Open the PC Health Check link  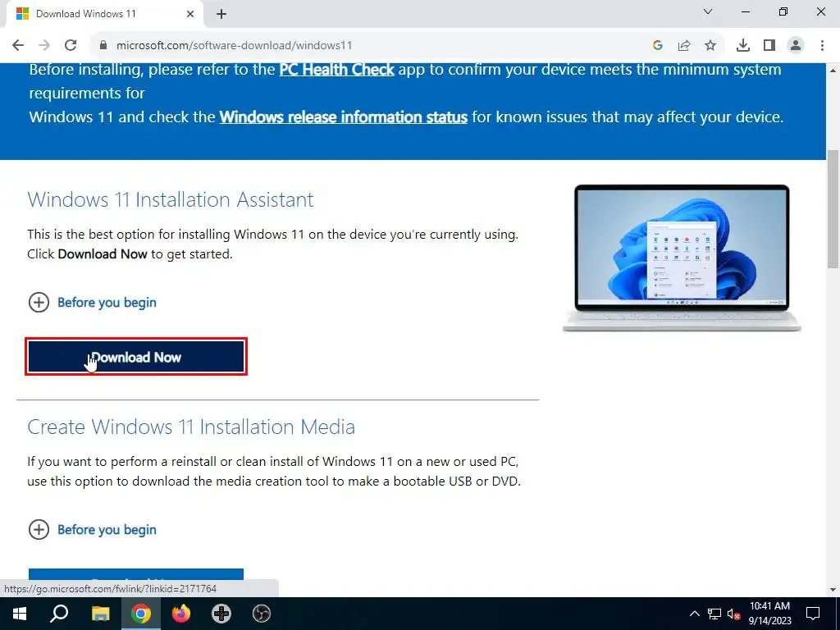337,70
